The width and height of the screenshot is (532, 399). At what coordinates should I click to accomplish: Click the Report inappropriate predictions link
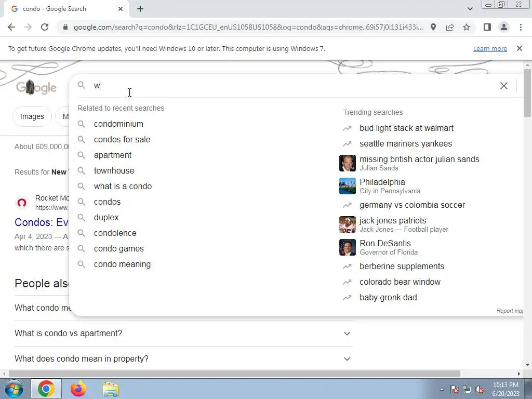(x=510, y=311)
